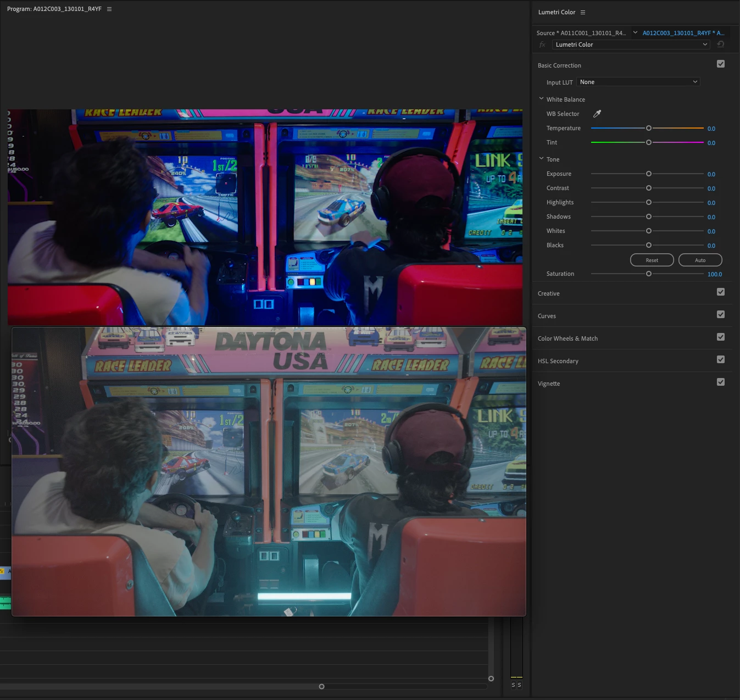740x700 pixels.
Task: Expand the Curves section
Action: click(x=547, y=316)
